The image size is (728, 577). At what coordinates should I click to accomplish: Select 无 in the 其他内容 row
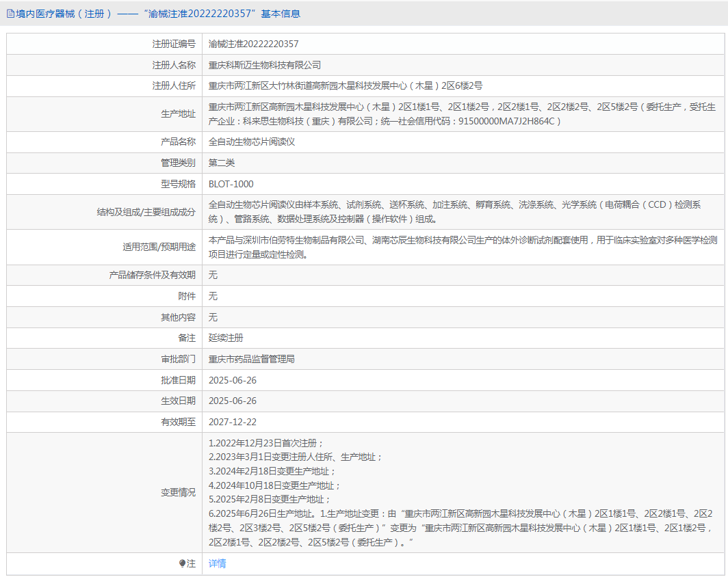pyautogui.click(x=213, y=317)
